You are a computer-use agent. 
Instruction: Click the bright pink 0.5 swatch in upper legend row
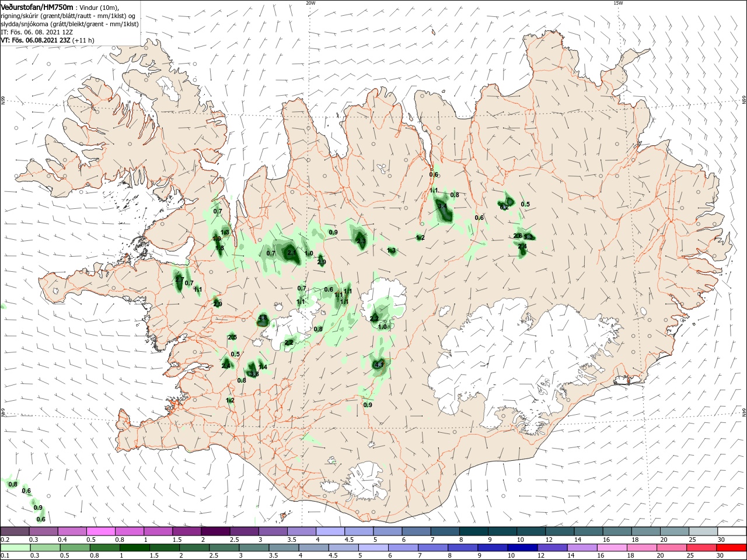pyautogui.click(x=100, y=531)
